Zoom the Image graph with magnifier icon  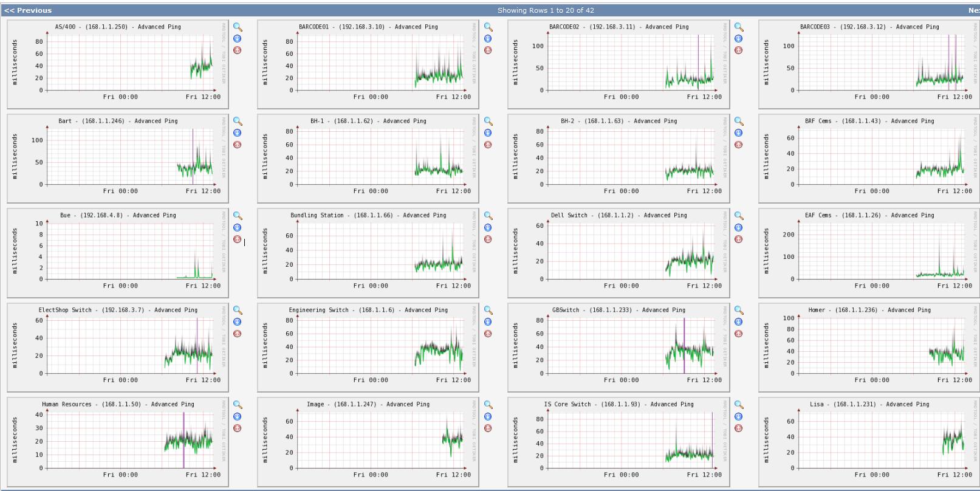[488, 405]
